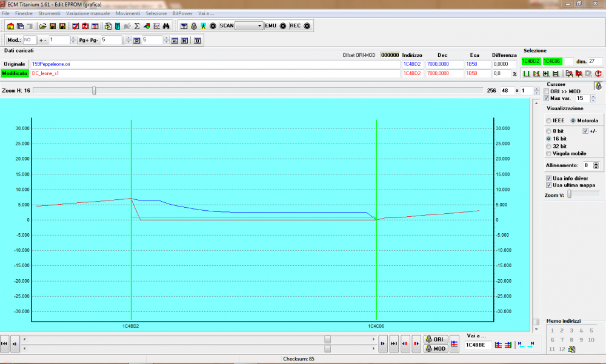Screen dimensions: 606x364
Task: Click the record button next to REC
Action: pos(307,26)
